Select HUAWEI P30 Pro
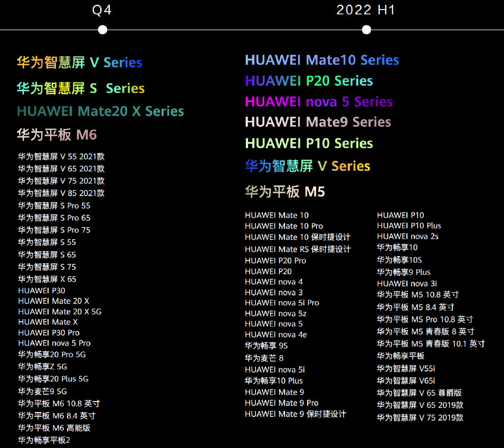504x448 pixels. pyautogui.click(x=49, y=333)
